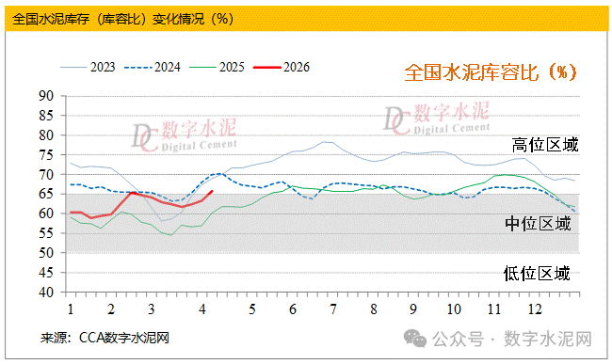Click the yellow header title 全国水泥库存（库容比）变化情况

(123, 19)
